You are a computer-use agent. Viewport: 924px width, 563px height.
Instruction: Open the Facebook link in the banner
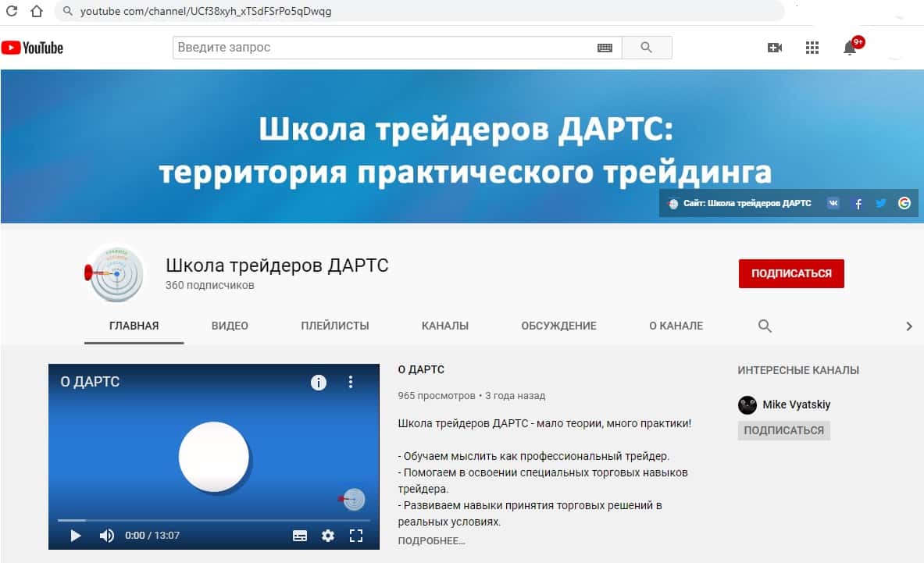858,204
